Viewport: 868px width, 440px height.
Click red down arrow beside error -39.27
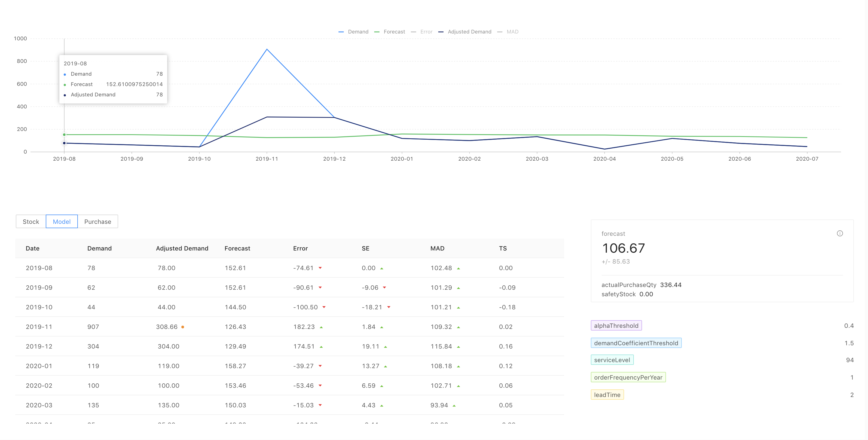click(320, 366)
